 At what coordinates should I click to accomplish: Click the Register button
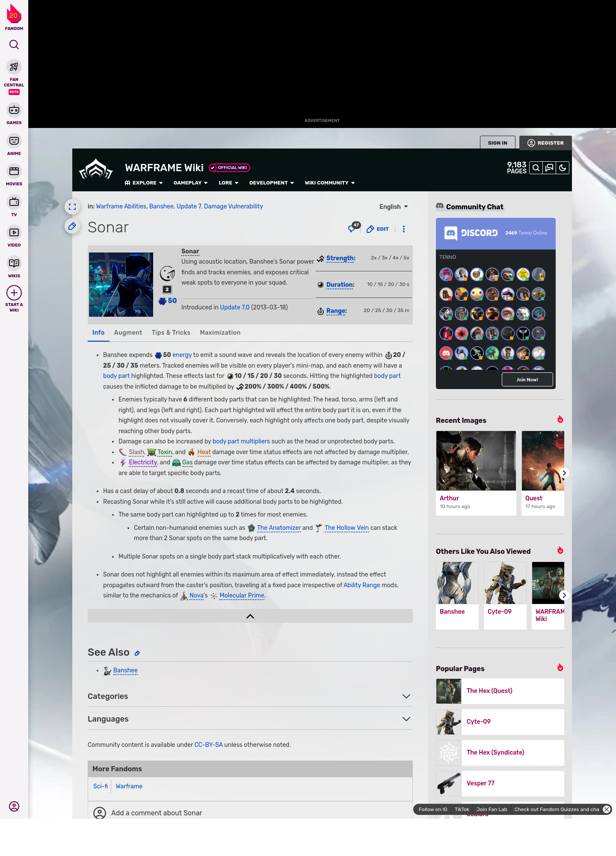pyautogui.click(x=545, y=143)
